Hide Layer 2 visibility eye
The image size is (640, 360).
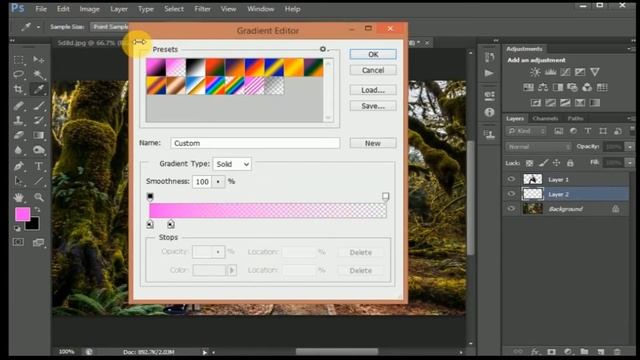click(x=511, y=194)
